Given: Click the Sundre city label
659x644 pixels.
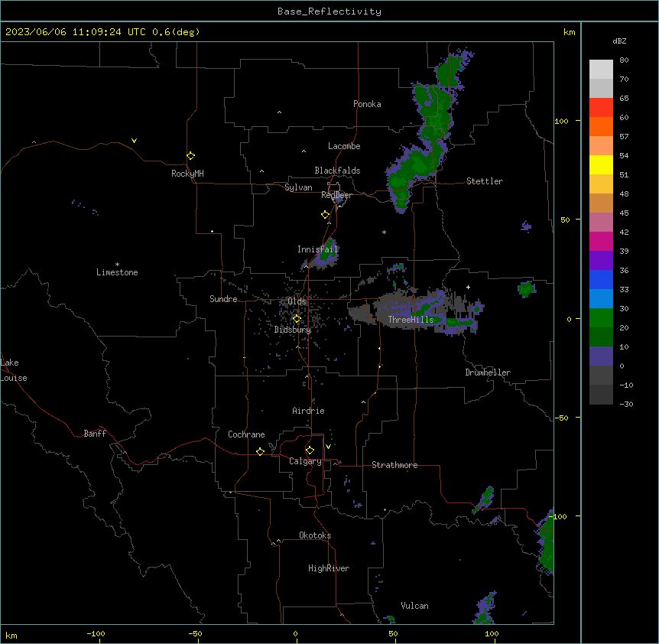Looking at the screenshot, I should (x=223, y=299).
